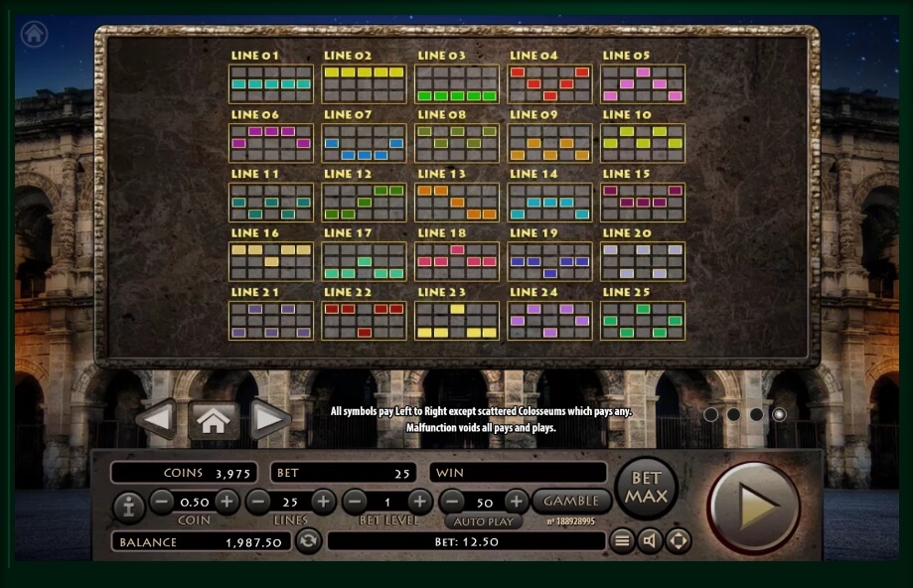Open the settings menu list icon
Screen dimensions: 913x588
point(622,541)
